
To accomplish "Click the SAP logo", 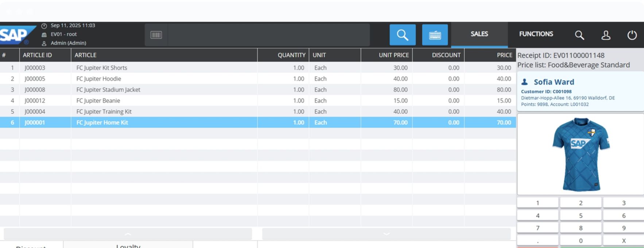I will 15,35.
